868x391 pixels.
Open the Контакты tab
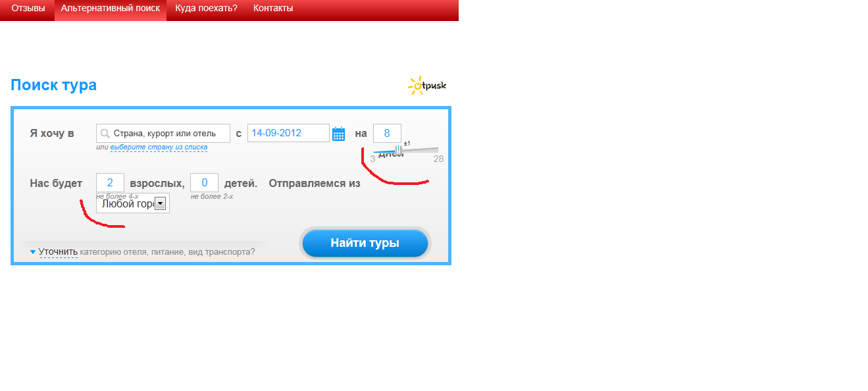(x=273, y=9)
